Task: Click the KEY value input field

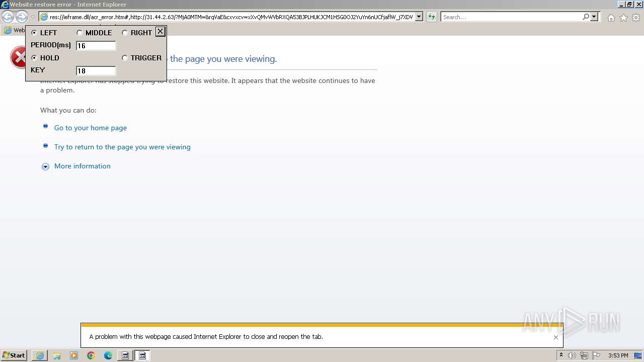Action: point(96,71)
